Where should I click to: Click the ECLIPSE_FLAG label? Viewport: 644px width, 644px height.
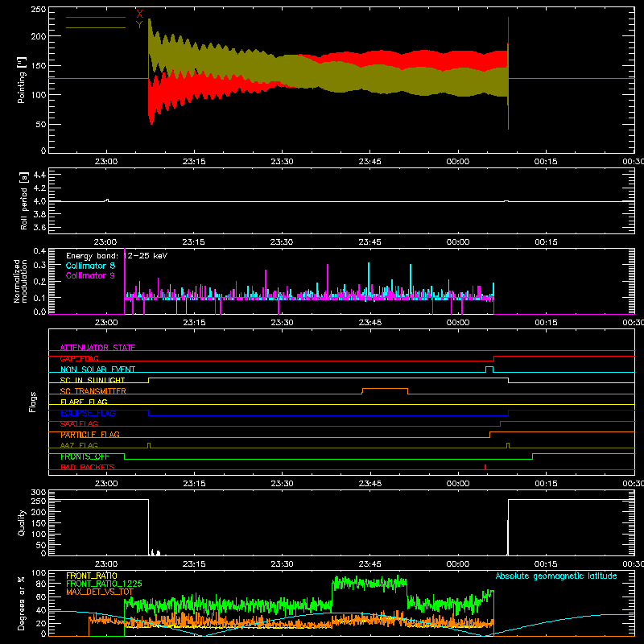click(x=88, y=413)
